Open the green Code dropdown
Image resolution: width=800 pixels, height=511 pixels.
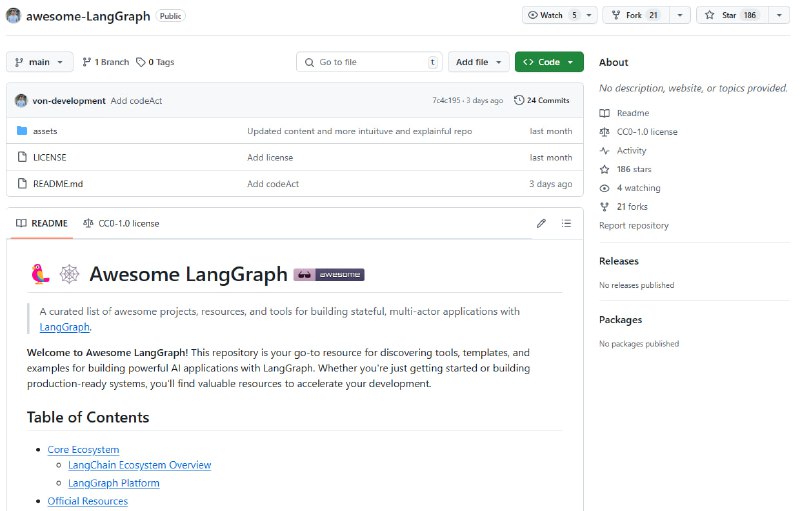549,62
